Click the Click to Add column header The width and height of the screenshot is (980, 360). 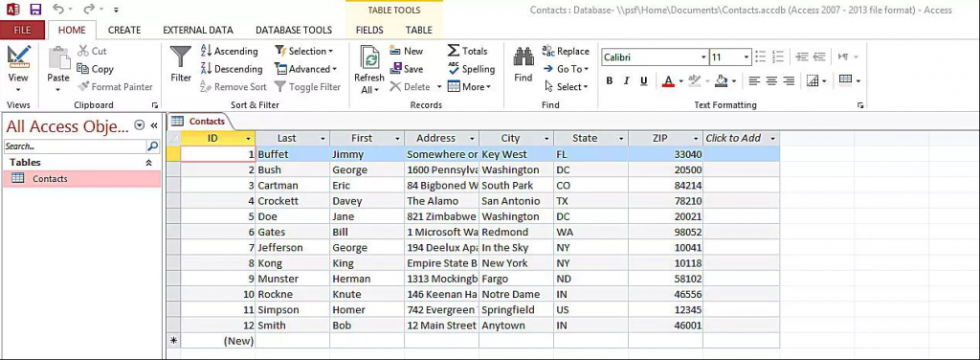[742, 138]
